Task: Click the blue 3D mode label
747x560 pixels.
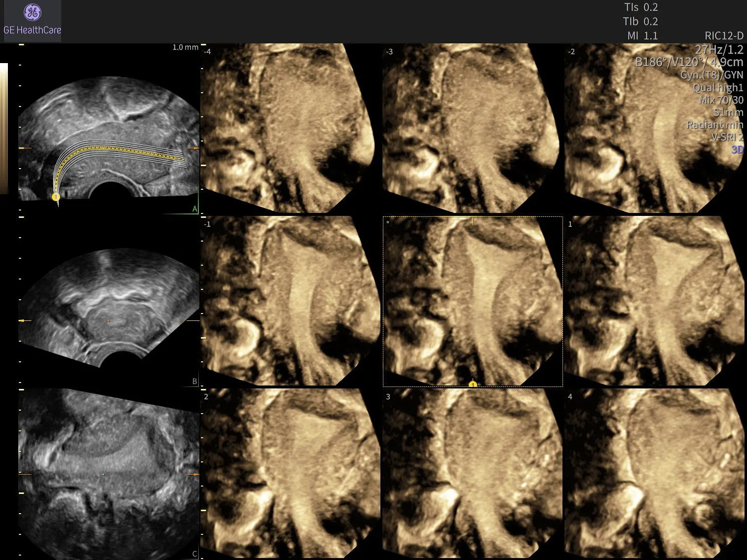Action: (x=737, y=149)
